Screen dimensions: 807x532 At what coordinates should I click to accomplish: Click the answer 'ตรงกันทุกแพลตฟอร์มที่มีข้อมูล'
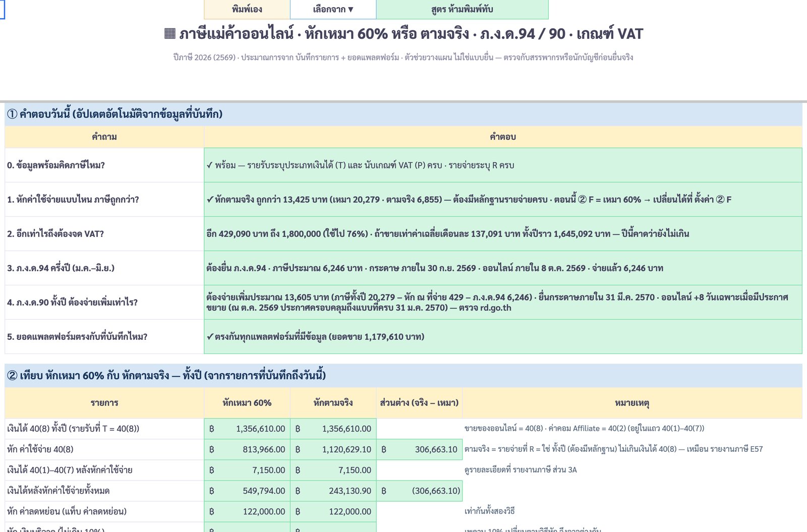pyautogui.click(x=503, y=336)
